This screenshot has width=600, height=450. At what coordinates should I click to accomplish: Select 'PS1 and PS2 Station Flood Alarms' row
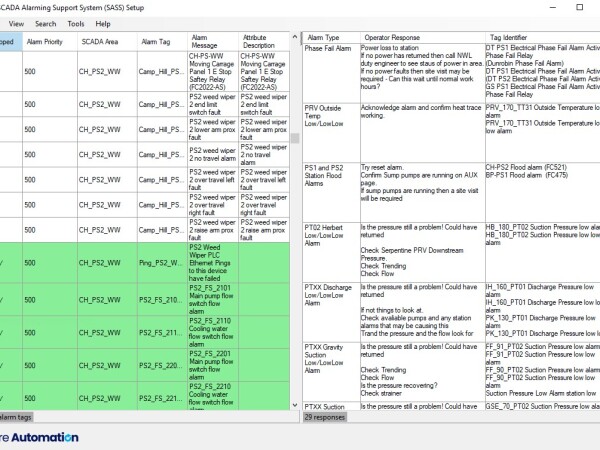(331, 192)
